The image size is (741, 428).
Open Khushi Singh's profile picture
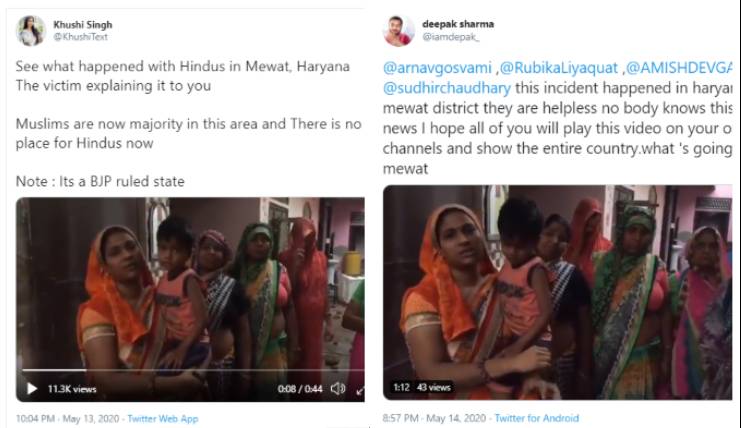[x=30, y=30]
